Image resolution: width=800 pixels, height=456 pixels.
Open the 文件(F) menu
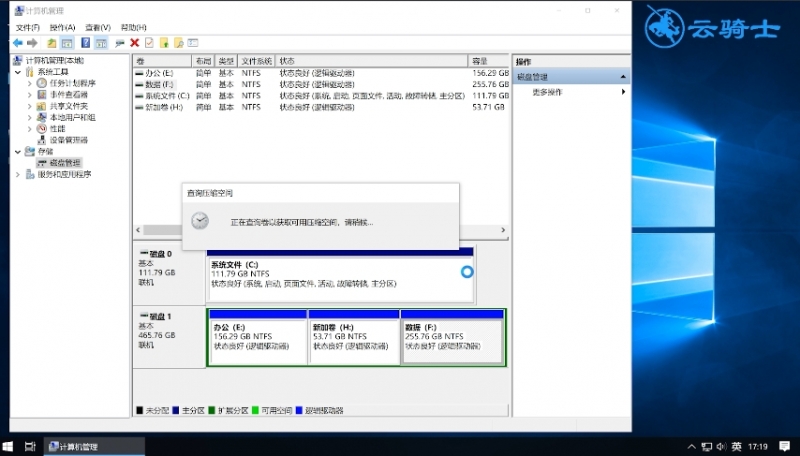(x=28, y=27)
